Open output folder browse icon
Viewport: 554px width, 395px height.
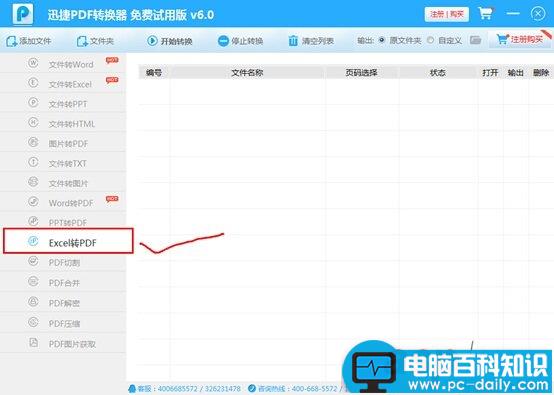[476, 40]
